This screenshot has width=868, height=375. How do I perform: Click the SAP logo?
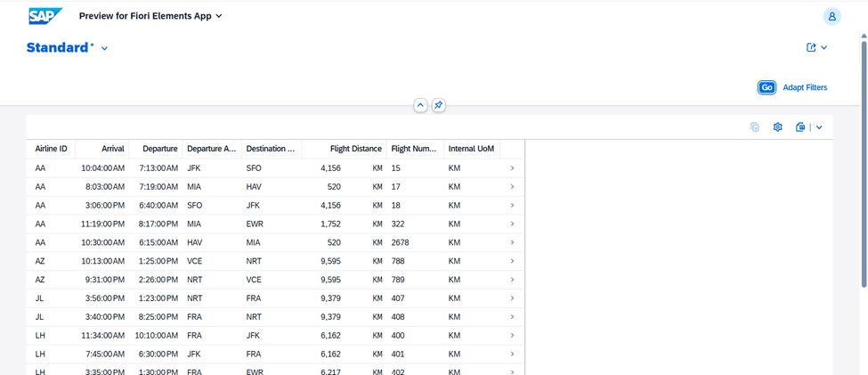coord(45,16)
